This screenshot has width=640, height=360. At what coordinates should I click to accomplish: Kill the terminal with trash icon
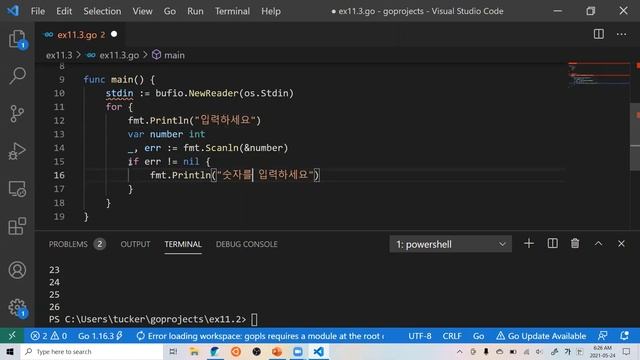(x=575, y=244)
